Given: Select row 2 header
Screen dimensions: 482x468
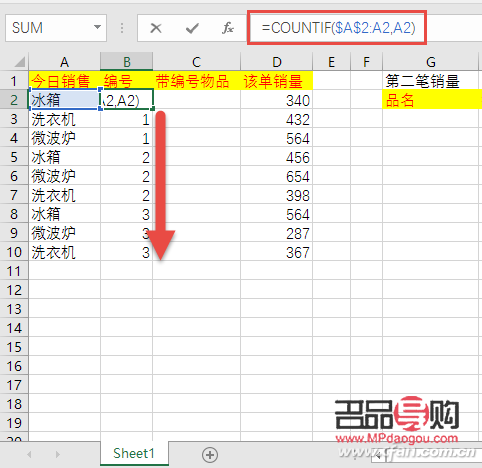Looking at the screenshot, I should click(x=14, y=100).
